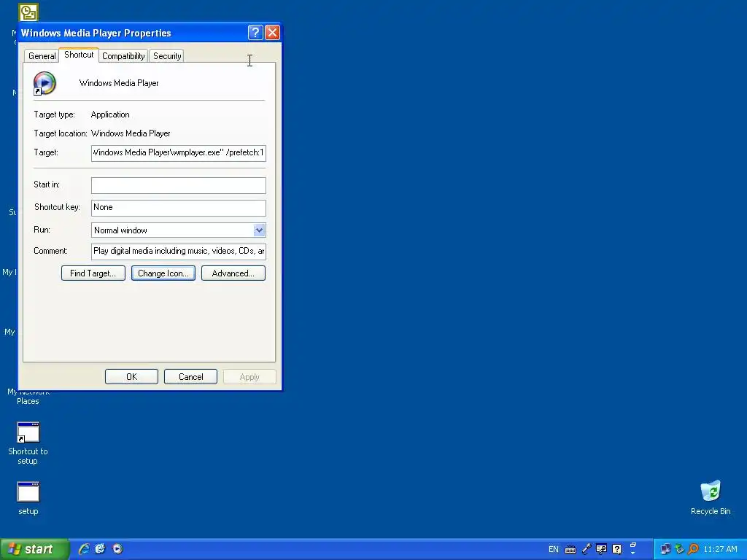Viewport: 747px width, 560px height.
Task: Click the language bar restore/options icon
Action: tap(633, 545)
